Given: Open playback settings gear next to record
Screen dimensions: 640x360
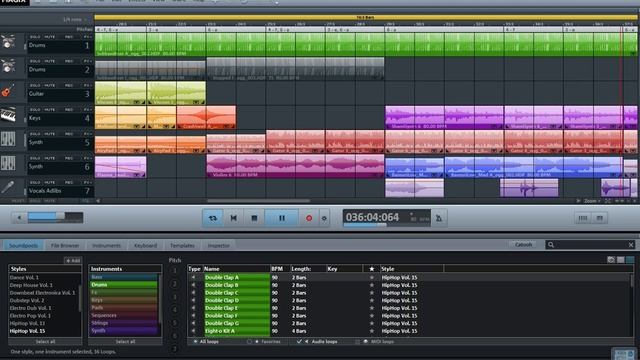Looking at the screenshot, I should tap(324, 218).
